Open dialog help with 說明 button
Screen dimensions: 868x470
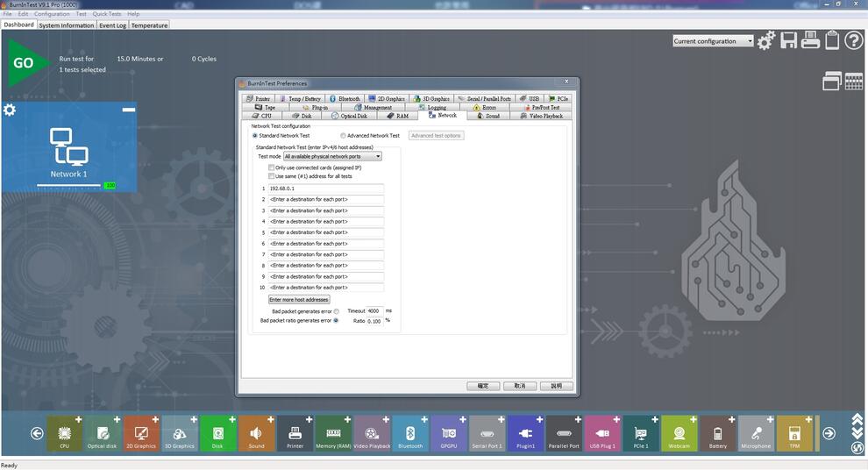click(557, 386)
